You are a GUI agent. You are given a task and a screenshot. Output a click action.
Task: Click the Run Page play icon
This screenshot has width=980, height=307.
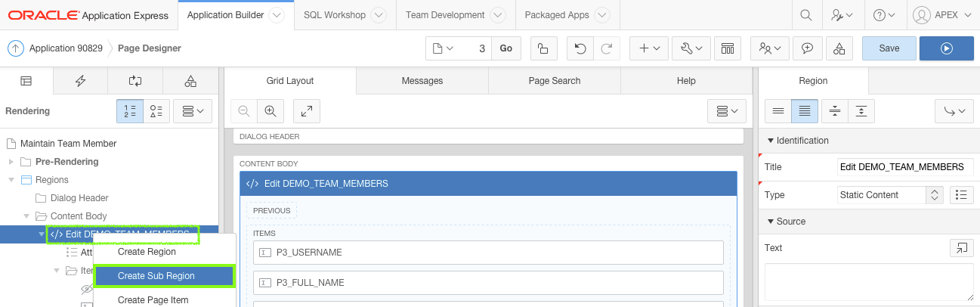pyautogui.click(x=946, y=48)
